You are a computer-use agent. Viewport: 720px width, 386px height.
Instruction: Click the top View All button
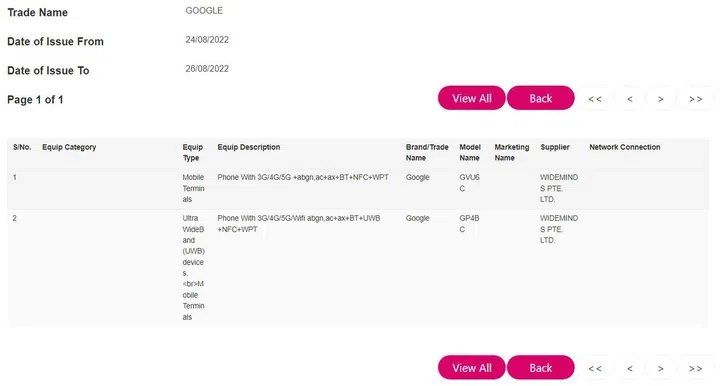(472, 98)
